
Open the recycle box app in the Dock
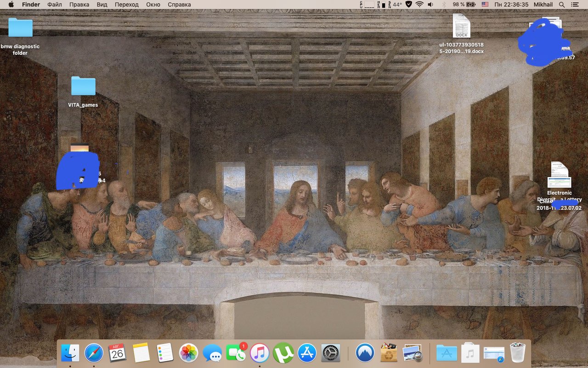[389, 353]
